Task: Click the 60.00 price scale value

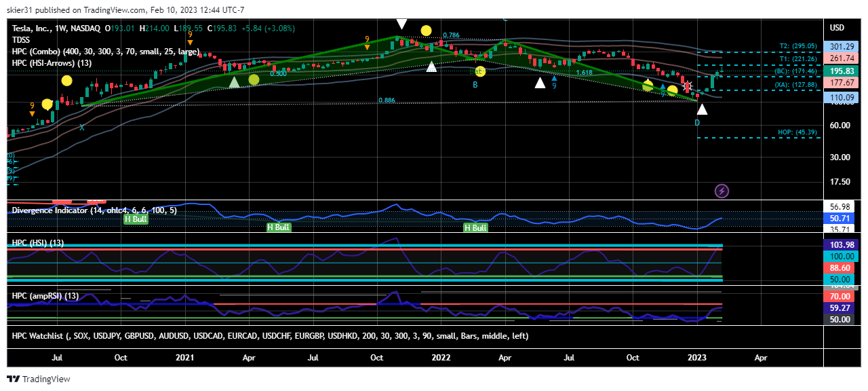Action: [x=840, y=126]
